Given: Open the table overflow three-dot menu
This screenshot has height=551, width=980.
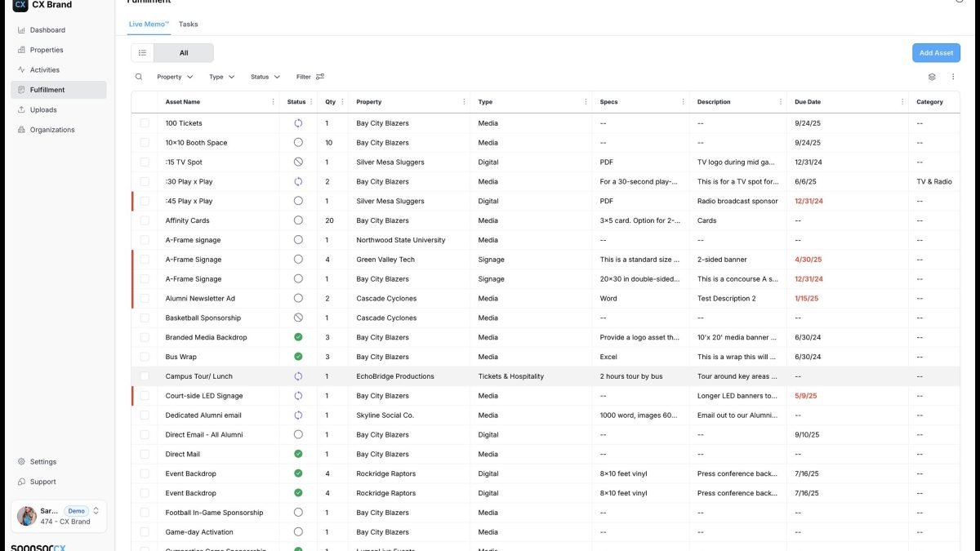Looking at the screenshot, I should point(952,76).
